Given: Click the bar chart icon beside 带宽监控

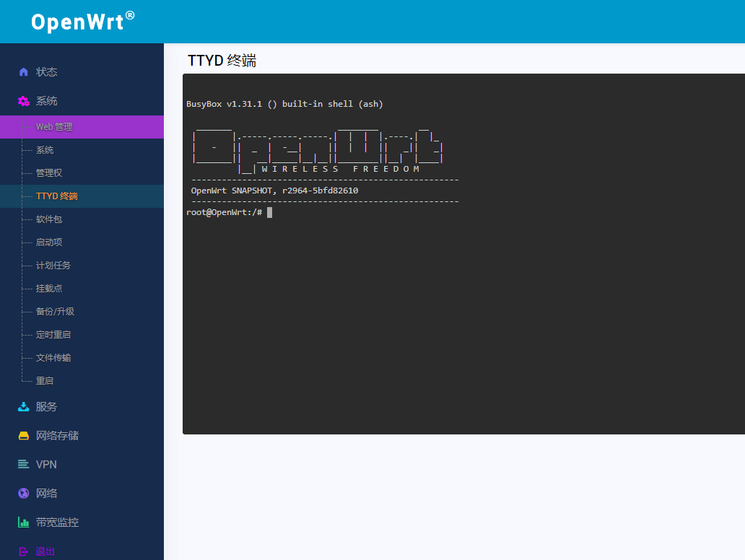Looking at the screenshot, I should [x=23, y=522].
